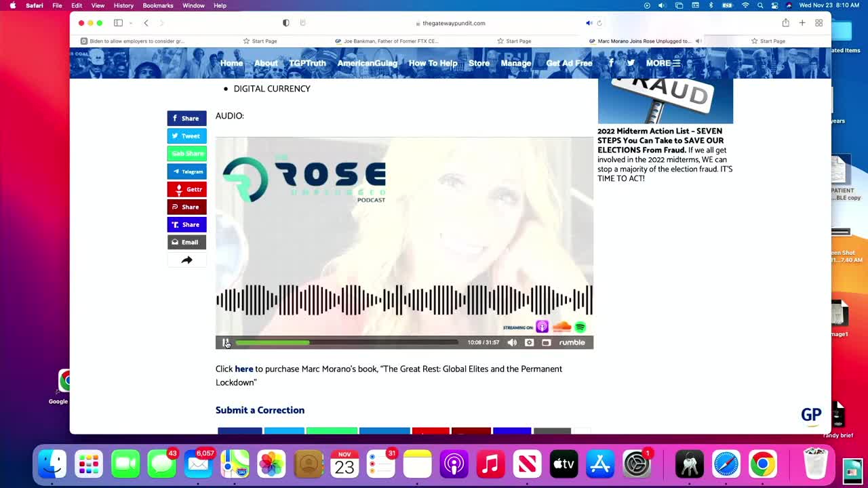Expand Safari tab group dropdown arrow
The height and width of the screenshot is (488, 868).
tap(130, 23)
